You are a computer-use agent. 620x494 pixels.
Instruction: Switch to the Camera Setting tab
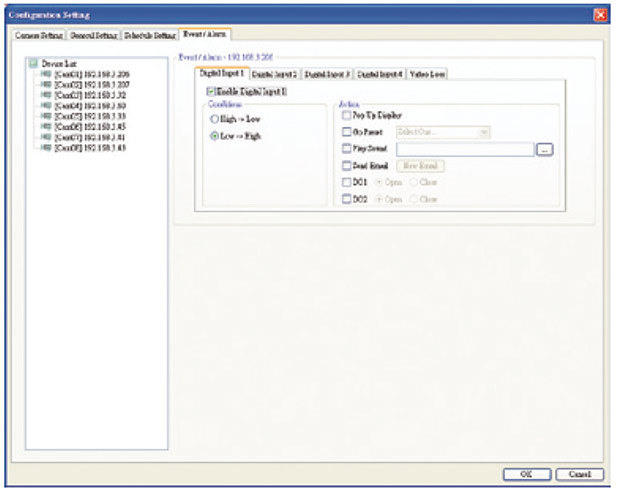[x=39, y=35]
